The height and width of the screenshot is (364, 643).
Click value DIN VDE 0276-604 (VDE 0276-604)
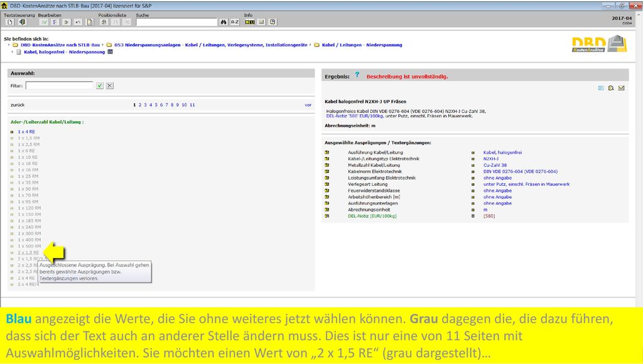pyautogui.click(x=521, y=172)
